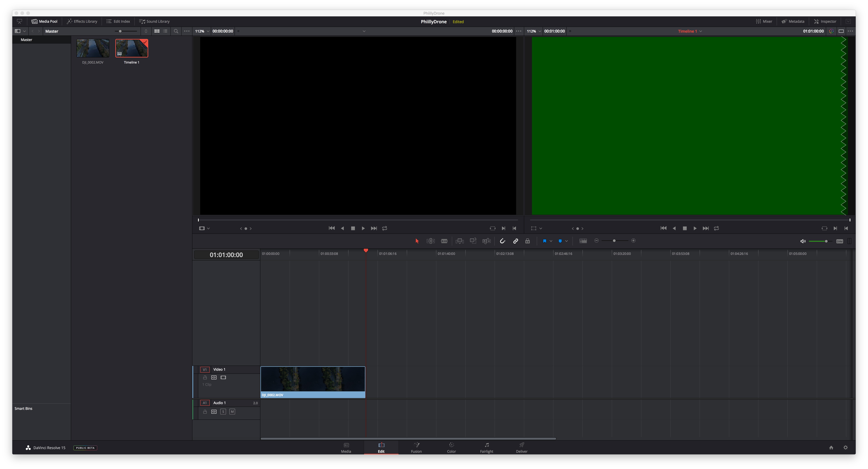This screenshot has height=469, width=868.
Task: Click the Replace Clip icon
Action: [487, 241]
